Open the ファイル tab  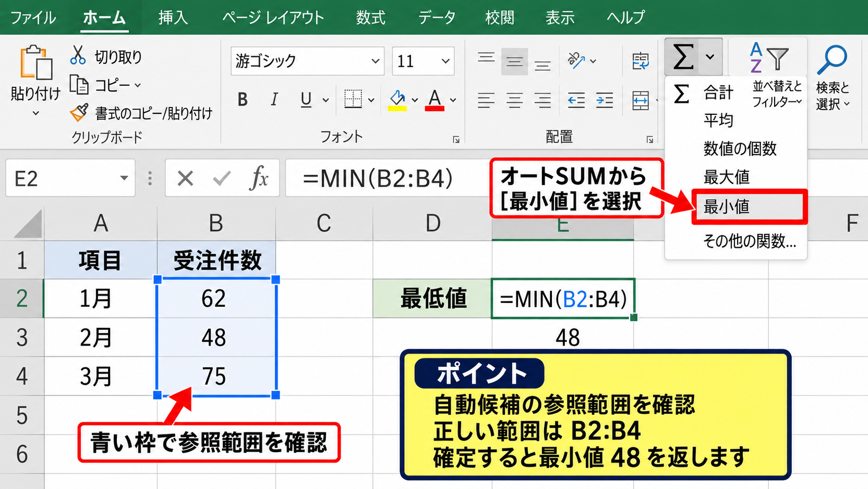(x=33, y=17)
